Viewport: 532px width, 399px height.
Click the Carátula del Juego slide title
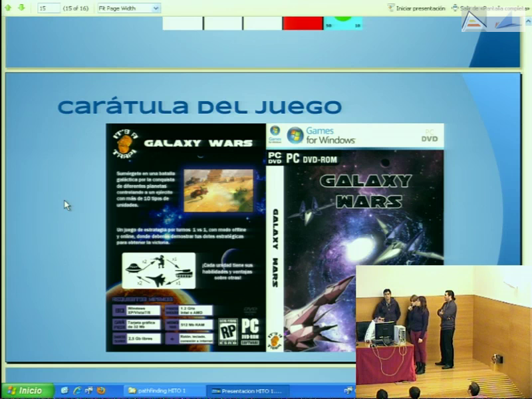tap(199, 106)
